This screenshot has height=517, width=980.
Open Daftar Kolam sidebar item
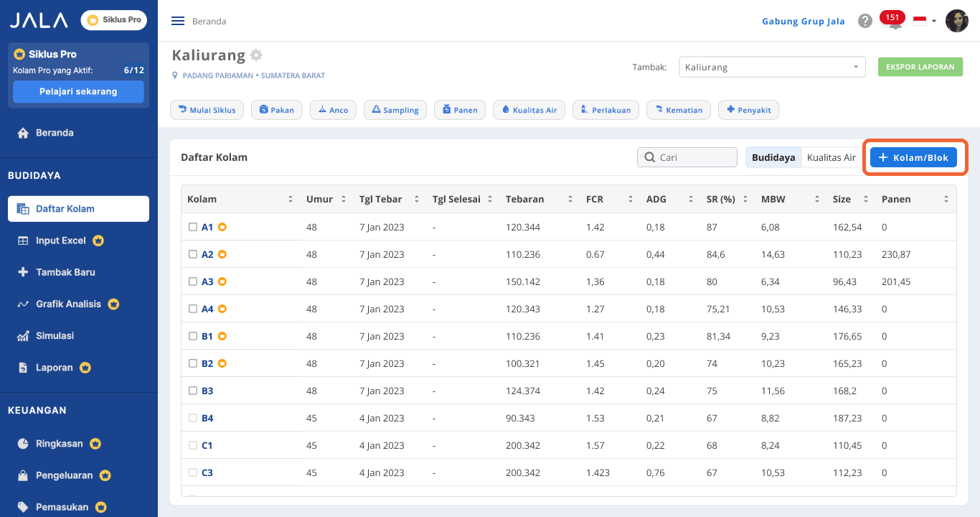(x=78, y=209)
